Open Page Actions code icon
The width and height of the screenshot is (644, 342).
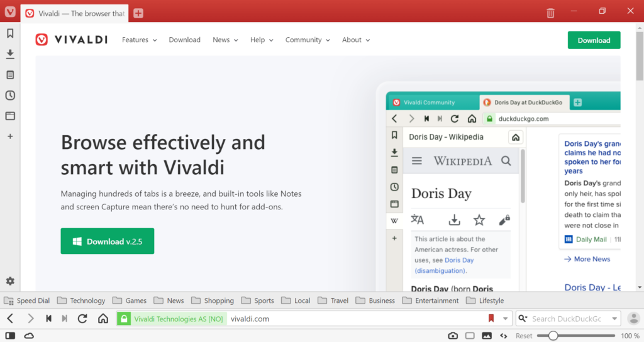point(504,336)
